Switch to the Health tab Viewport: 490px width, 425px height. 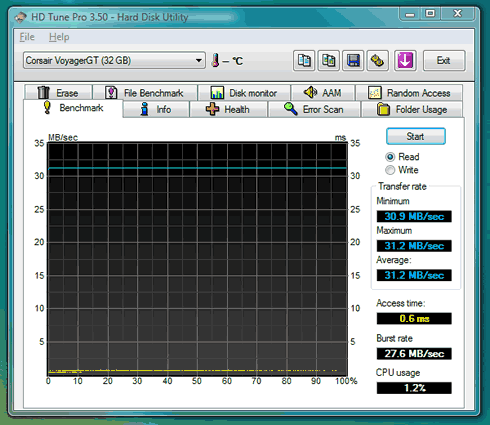click(x=228, y=109)
